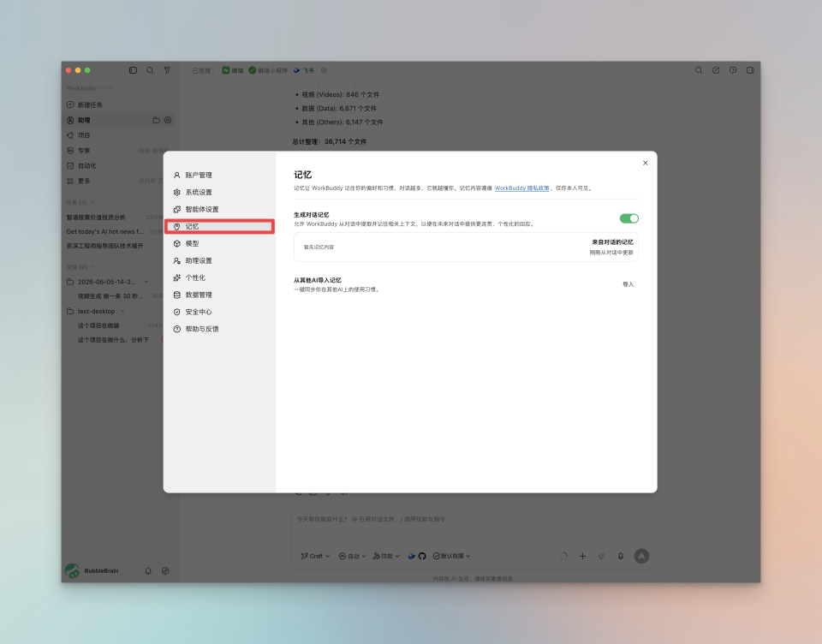Open the 这个项目在做什么，分析下 conversation

(x=113, y=340)
